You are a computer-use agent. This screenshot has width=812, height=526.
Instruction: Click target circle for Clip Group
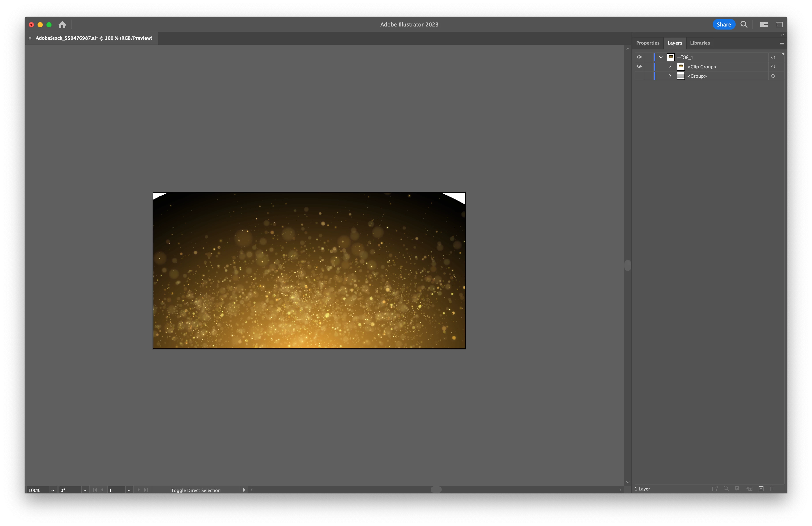point(773,67)
